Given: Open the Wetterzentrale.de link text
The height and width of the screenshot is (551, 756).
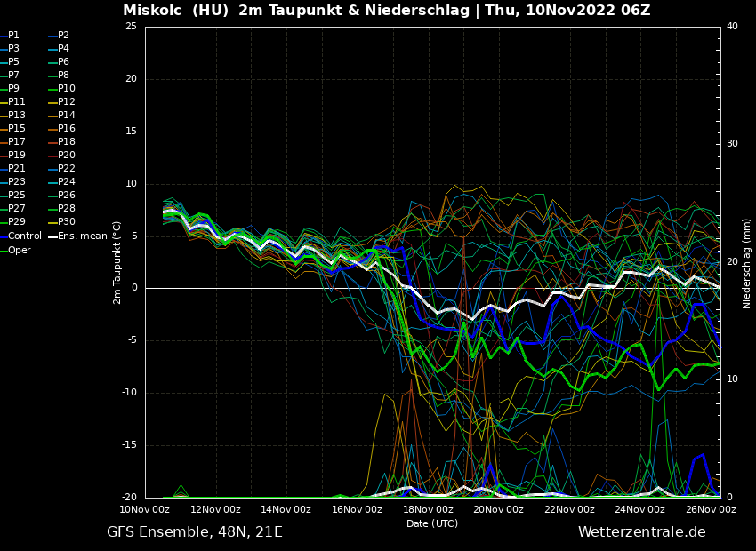Looking at the screenshot, I should 641,532.
